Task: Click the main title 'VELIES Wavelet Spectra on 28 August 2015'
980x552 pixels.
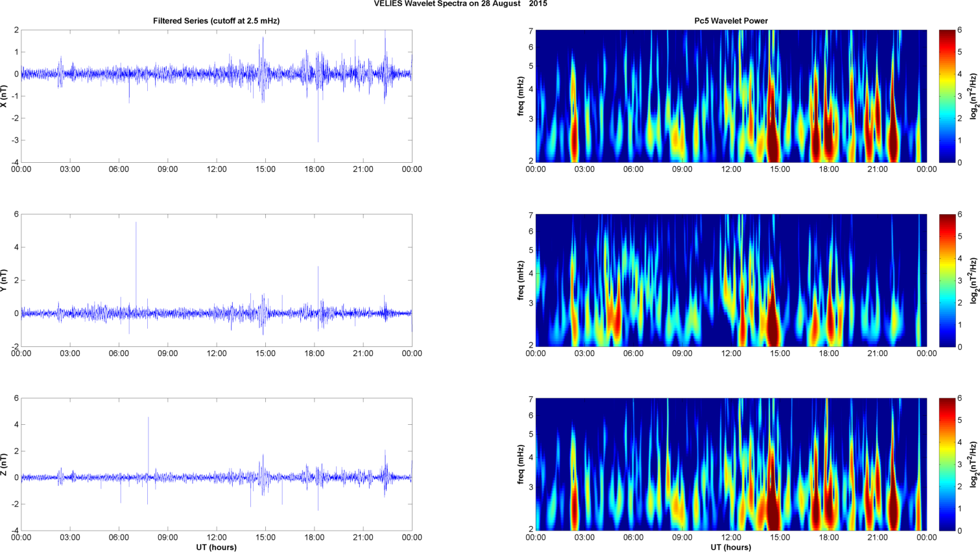Action: [x=460, y=4]
